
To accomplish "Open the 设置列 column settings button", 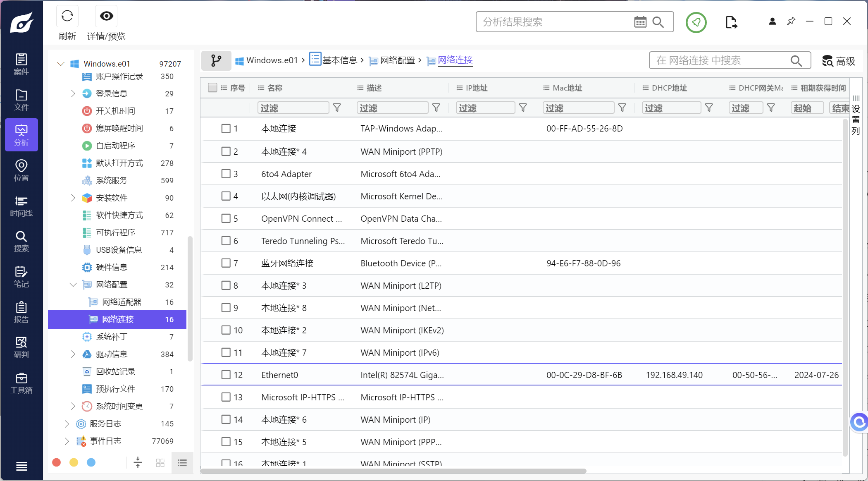I will [856, 116].
